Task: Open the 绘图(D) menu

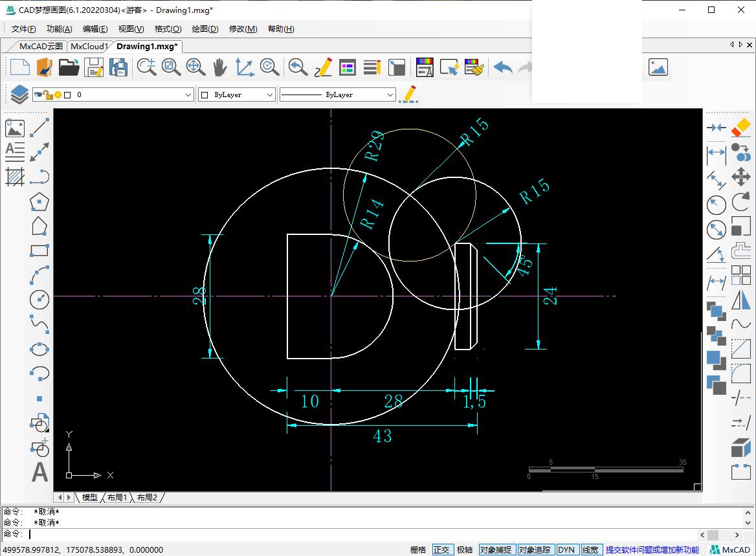Action: click(205, 29)
